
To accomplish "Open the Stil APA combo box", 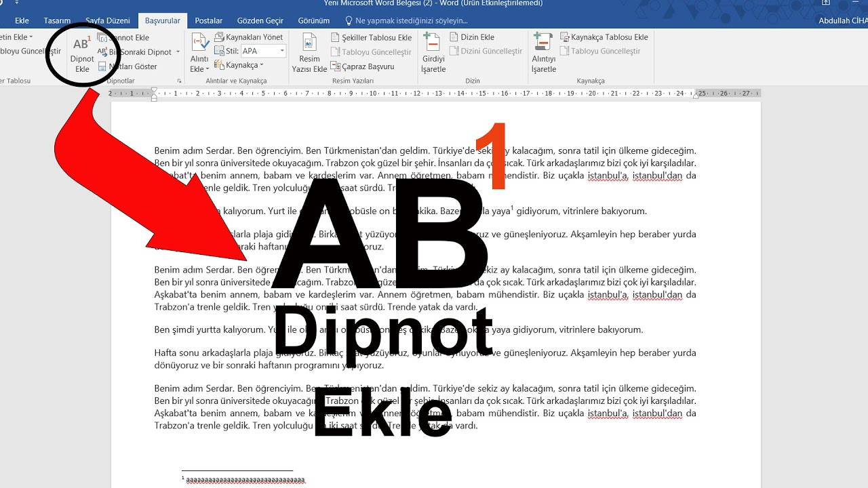I will [263, 51].
